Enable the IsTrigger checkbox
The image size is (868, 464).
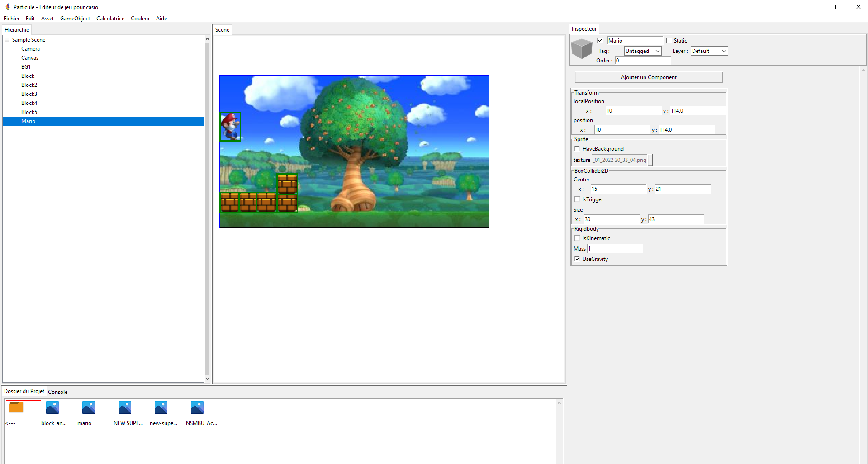click(577, 199)
